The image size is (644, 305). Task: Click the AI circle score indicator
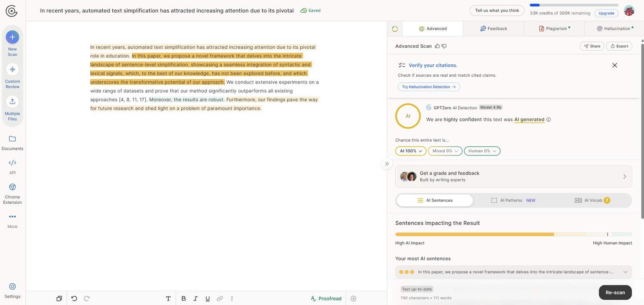[x=408, y=116]
